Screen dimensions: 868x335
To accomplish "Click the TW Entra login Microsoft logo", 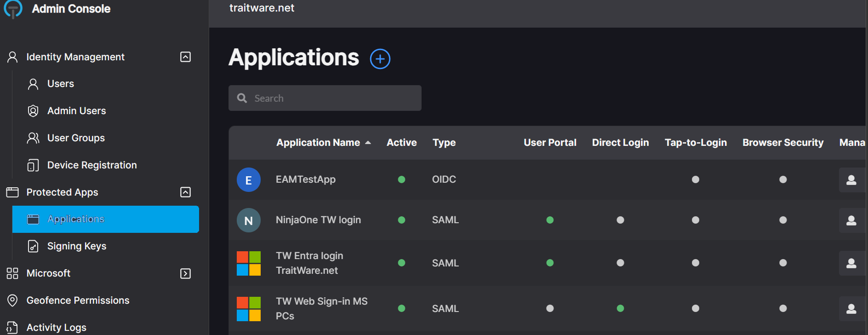I will (x=249, y=263).
